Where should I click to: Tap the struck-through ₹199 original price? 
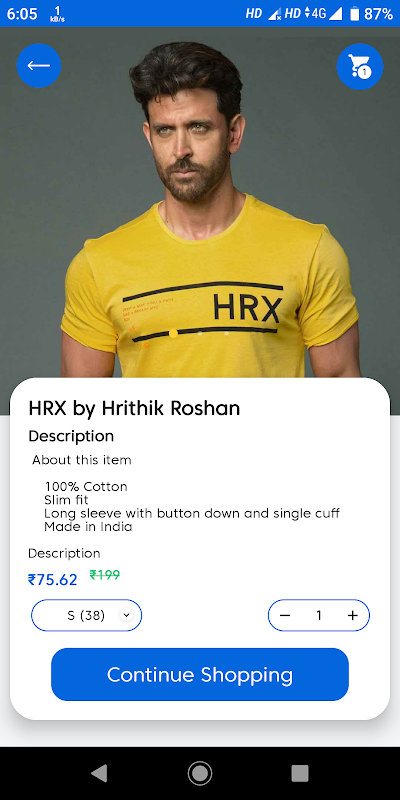[x=105, y=575]
